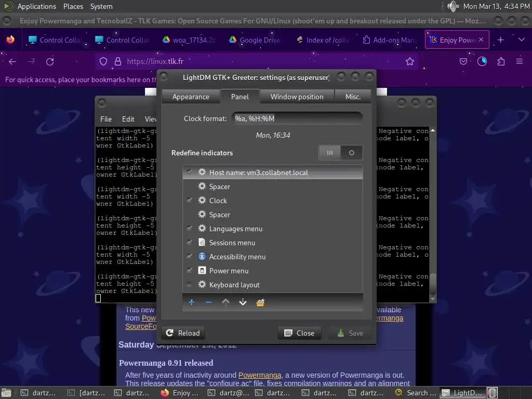The image size is (532, 399).
Task: Switch to the Appearance tab
Action: coord(191,97)
